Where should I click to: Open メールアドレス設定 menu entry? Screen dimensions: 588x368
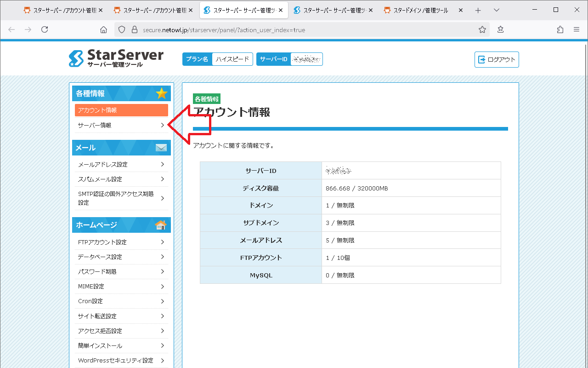[121, 164]
